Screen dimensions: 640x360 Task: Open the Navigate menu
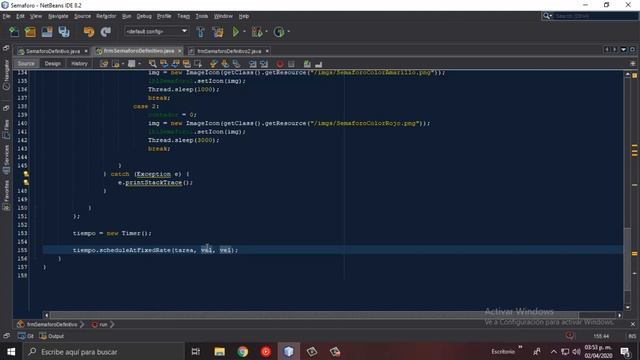click(x=58, y=16)
